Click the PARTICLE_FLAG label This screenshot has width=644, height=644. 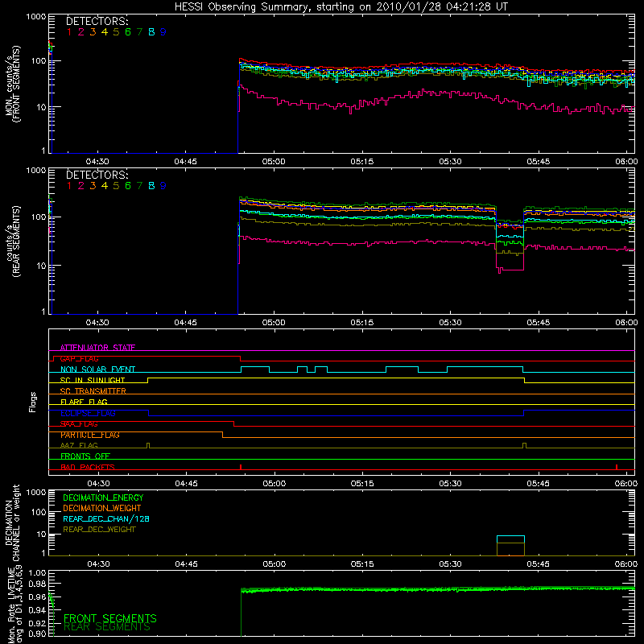[90, 435]
